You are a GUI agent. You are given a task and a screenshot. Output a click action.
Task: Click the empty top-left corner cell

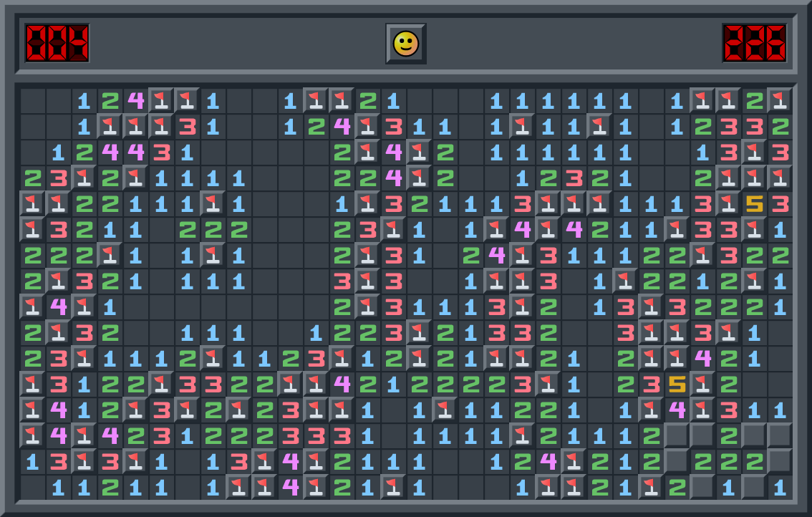coord(32,101)
